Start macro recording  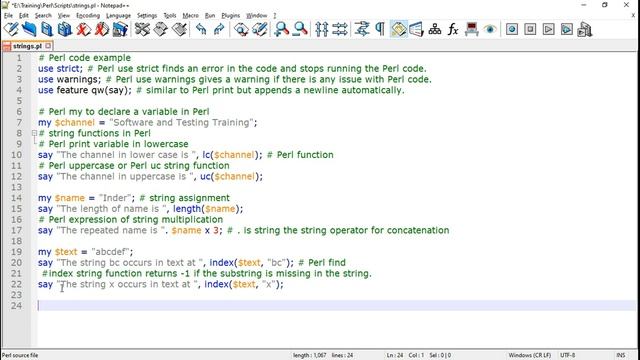[512, 29]
